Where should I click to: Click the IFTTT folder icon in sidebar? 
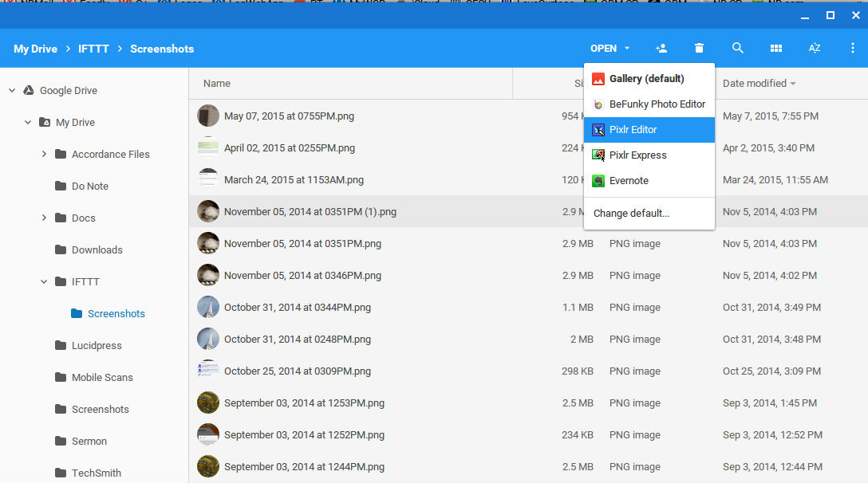(61, 281)
